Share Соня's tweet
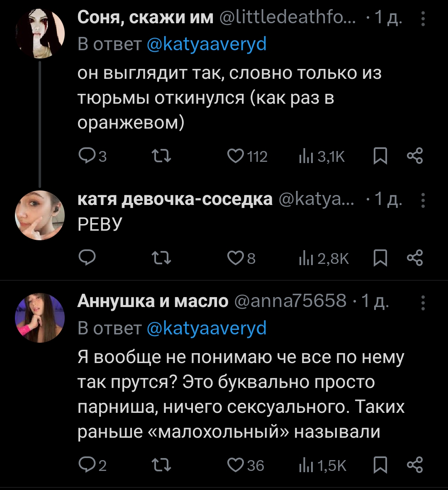 tap(414, 156)
